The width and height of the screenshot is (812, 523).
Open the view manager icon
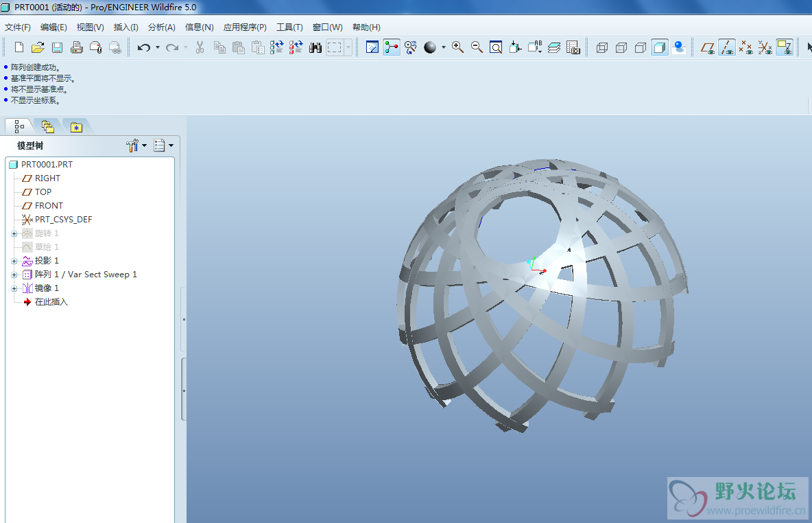pos(573,47)
